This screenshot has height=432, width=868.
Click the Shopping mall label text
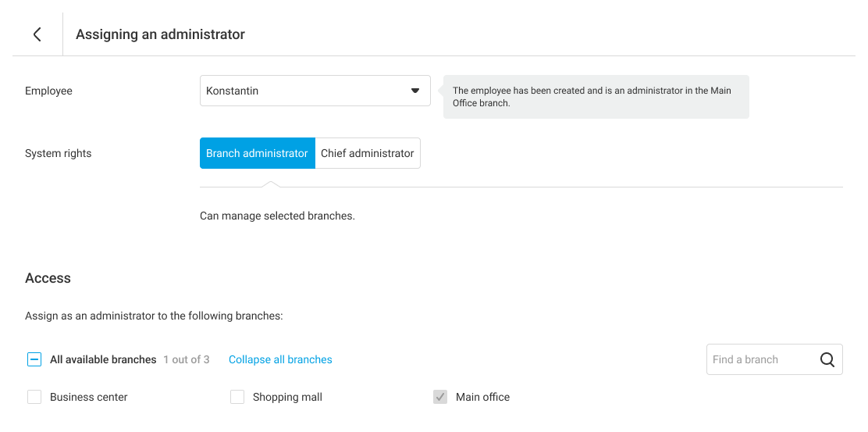[287, 397]
